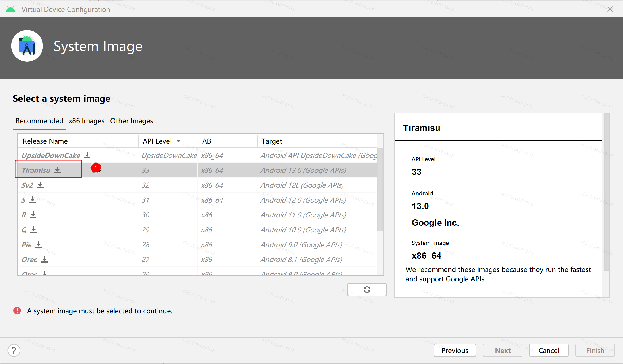Click API level cell '29'
Viewport: 623px width, 364px height.
[x=168, y=230]
